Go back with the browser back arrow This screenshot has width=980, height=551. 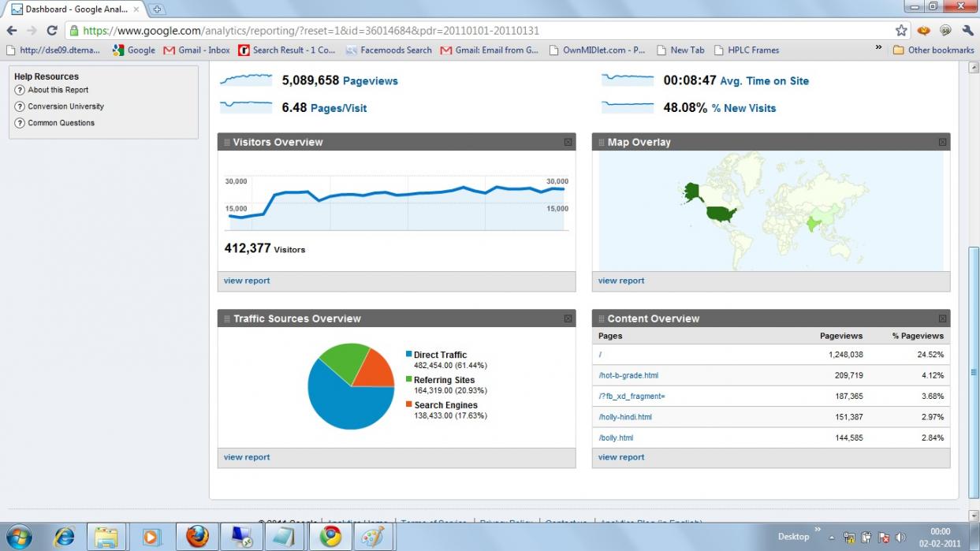pyautogui.click(x=12, y=31)
